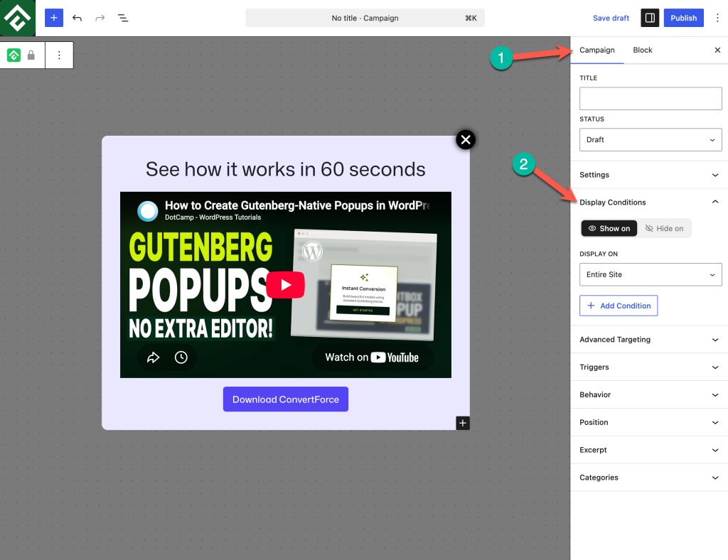The image size is (728, 560).
Task: Click the ConvertForce logo in the top-left corner
Action: tap(18, 18)
